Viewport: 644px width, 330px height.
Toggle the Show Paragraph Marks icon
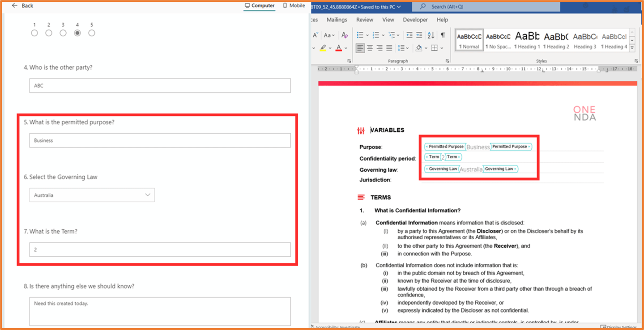pos(443,35)
